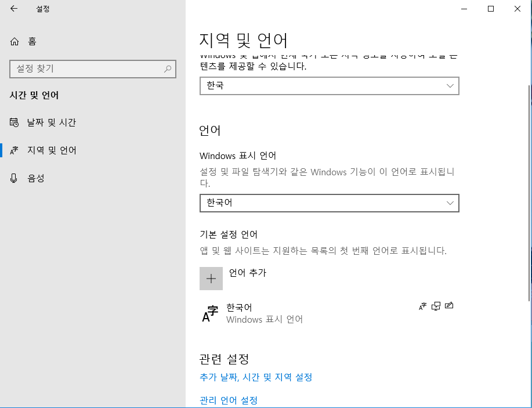Click the 설정 찾기 search field
Screen dimensions: 532x408
93,69
